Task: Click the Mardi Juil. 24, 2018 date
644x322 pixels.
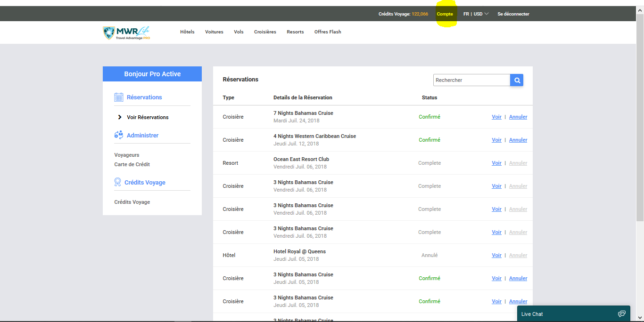Action: click(x=296, y=121)
